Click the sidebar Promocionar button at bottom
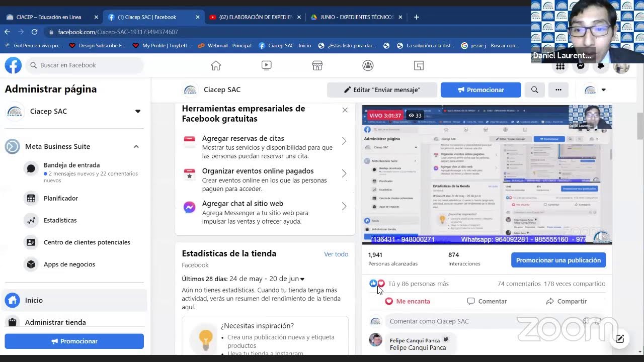This screenshot has width=644, height=362. (x=74, y=341)
